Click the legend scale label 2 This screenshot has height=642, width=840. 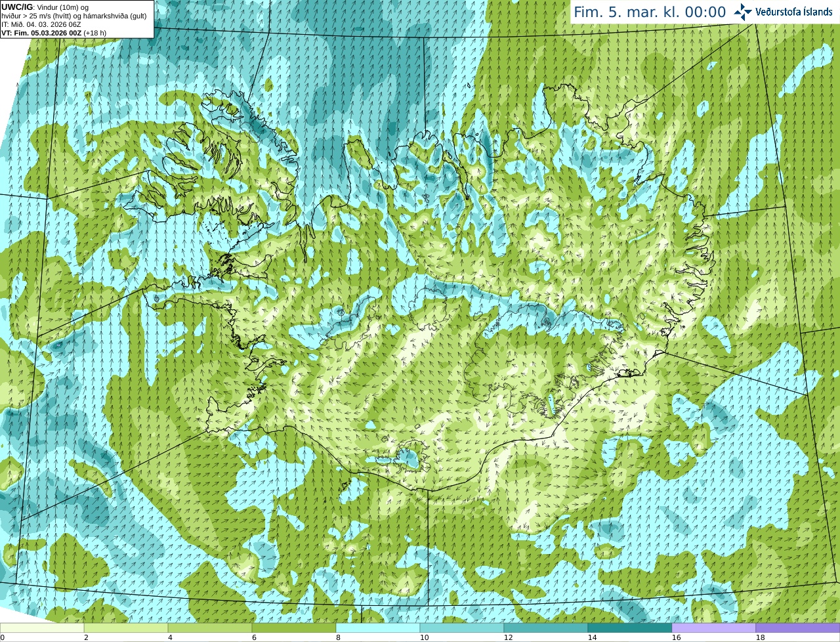tap(86, 637)
